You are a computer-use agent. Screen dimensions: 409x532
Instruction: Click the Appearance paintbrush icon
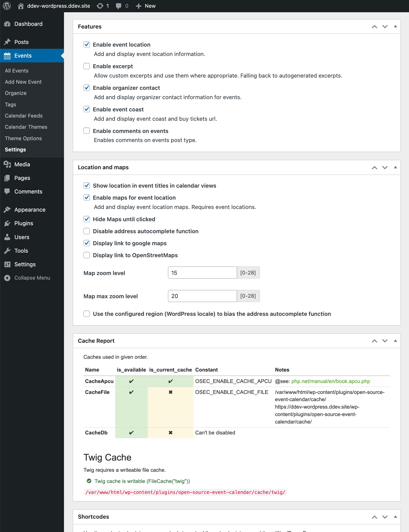7,210
